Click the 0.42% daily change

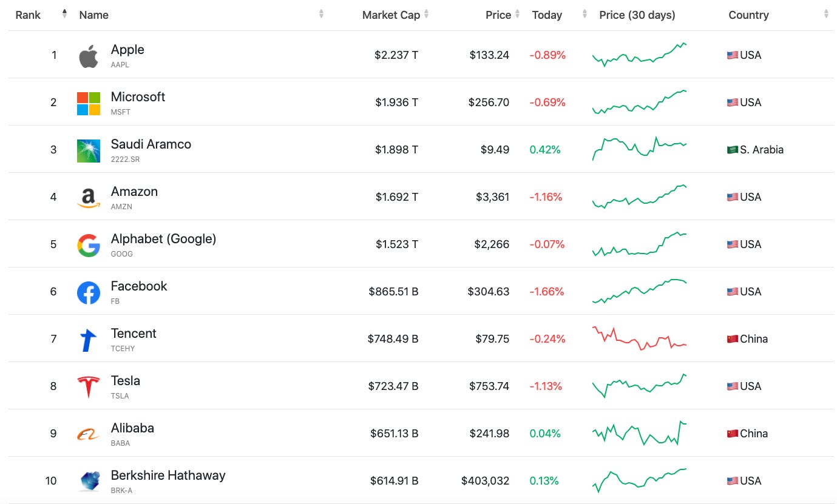pos(545,150)
